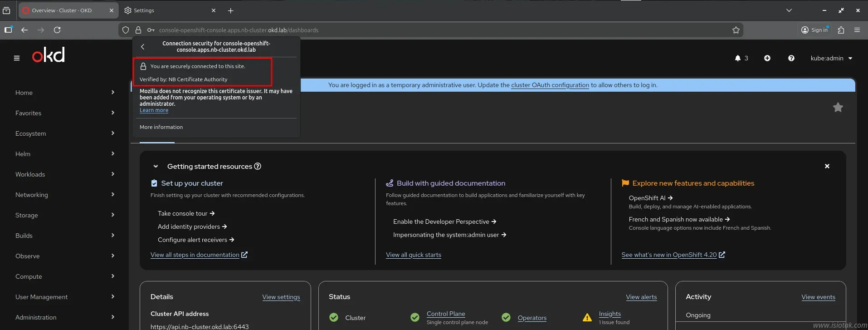
Task: Close the Overview Cluster OKD tab
Action: click(x=111, y=10)
